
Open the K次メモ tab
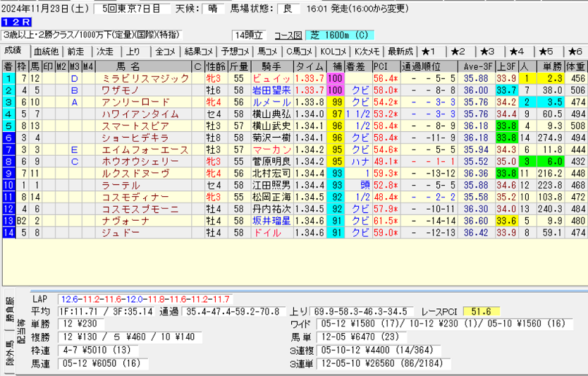click(x=367, y=51)
